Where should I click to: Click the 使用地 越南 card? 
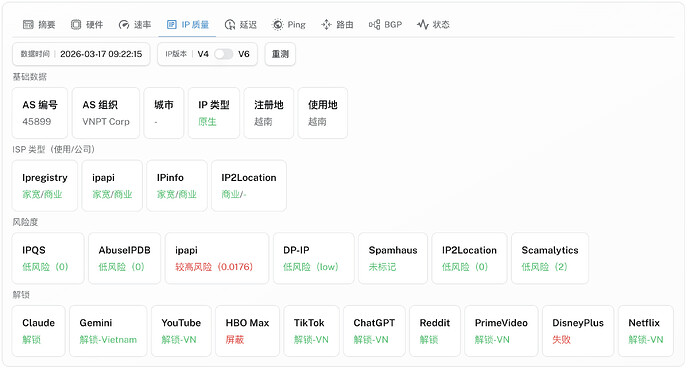point(323,113)
